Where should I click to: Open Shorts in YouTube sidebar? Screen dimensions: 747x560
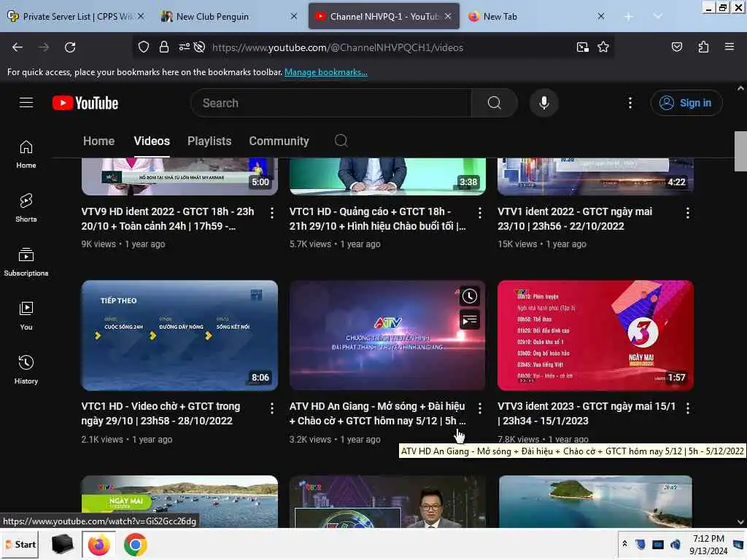26,208
